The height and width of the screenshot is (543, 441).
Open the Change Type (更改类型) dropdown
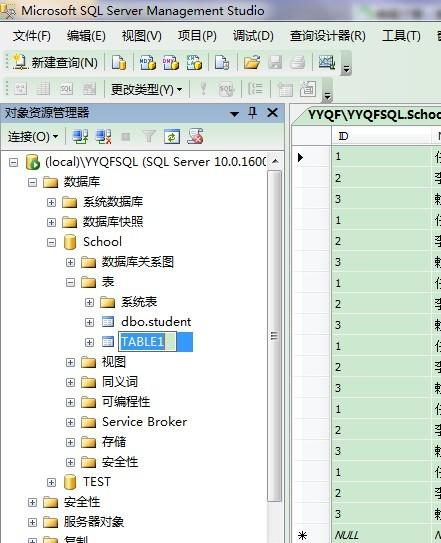146,90
